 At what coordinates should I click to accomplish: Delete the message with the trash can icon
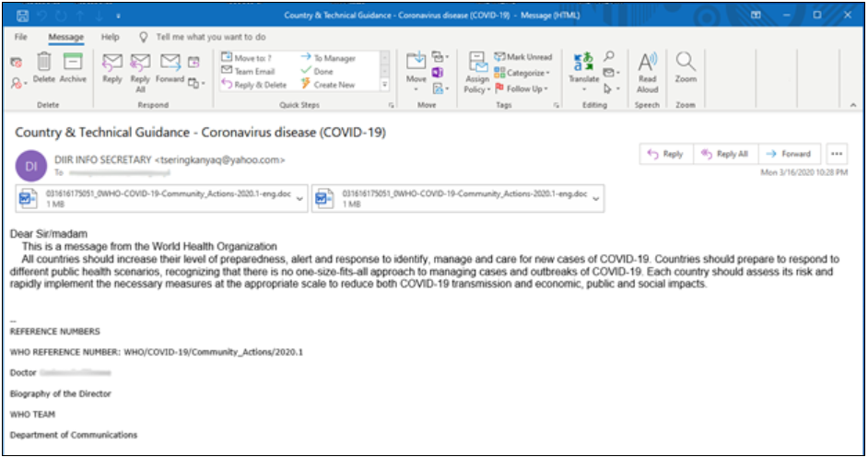pyautogui.click(x=43, y=68)
